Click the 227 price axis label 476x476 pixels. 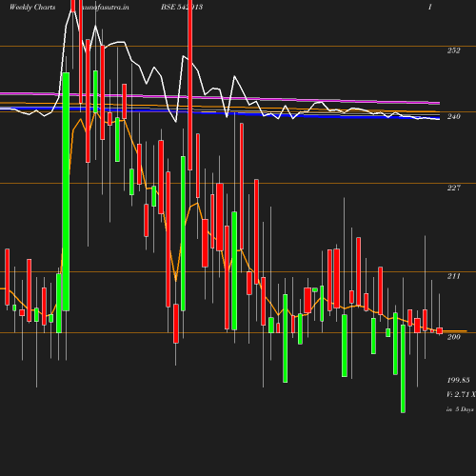pos(453,188)
